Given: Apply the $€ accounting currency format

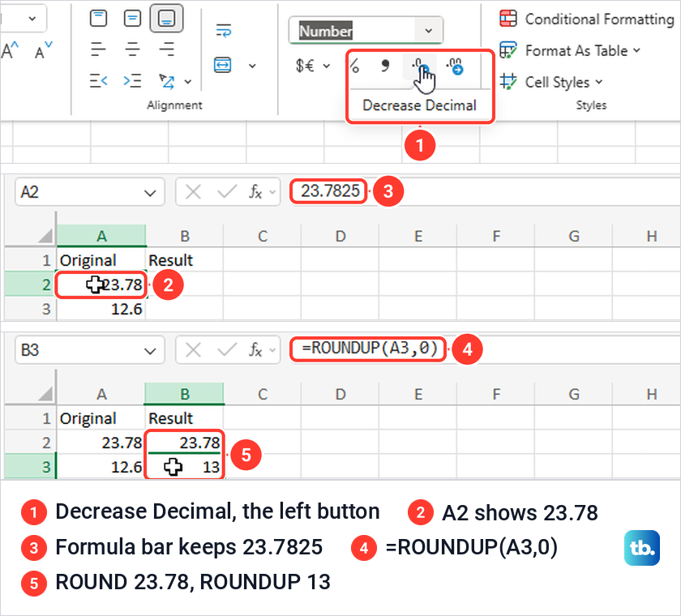Looking at the screenshot, I should point(305,66).
